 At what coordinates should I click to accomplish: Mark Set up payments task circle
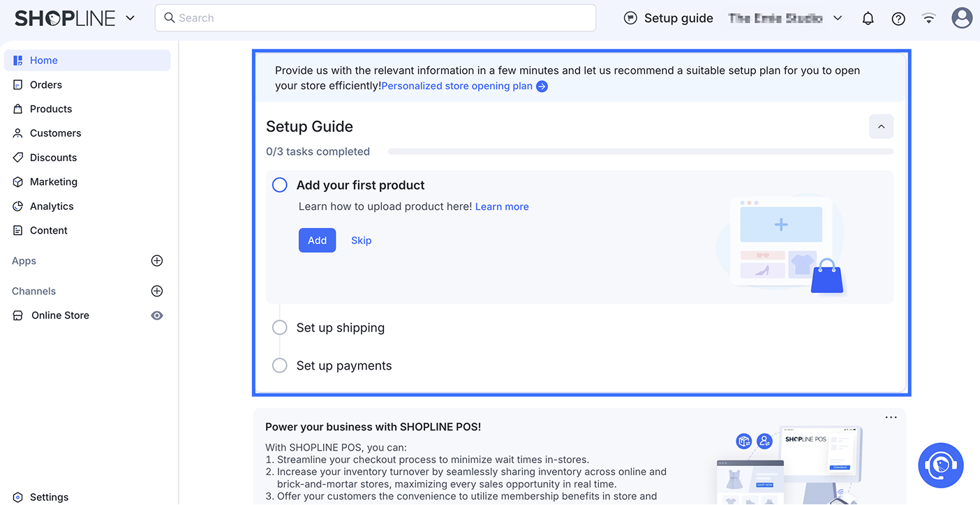pyautogui.click(x=280, y=365)
